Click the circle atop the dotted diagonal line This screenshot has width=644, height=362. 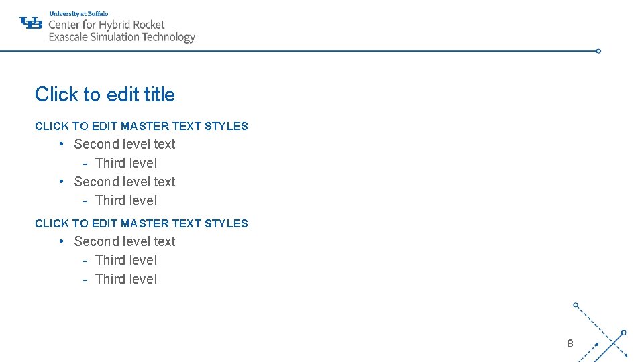pos(576,305)
